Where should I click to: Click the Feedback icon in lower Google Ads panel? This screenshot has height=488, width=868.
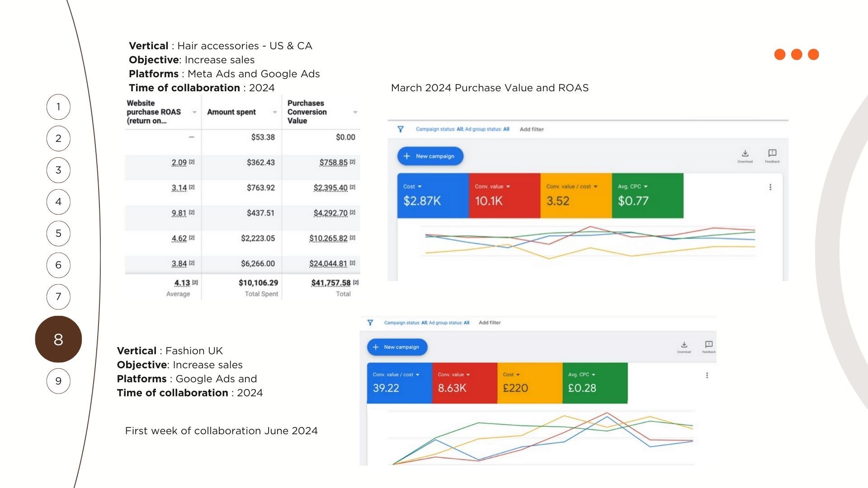pyautogui.click(x=708, y=345)
